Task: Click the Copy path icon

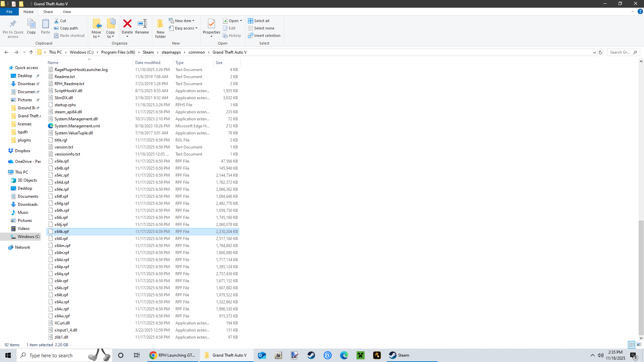Action: pyautogui.click(x=56, y=28)
